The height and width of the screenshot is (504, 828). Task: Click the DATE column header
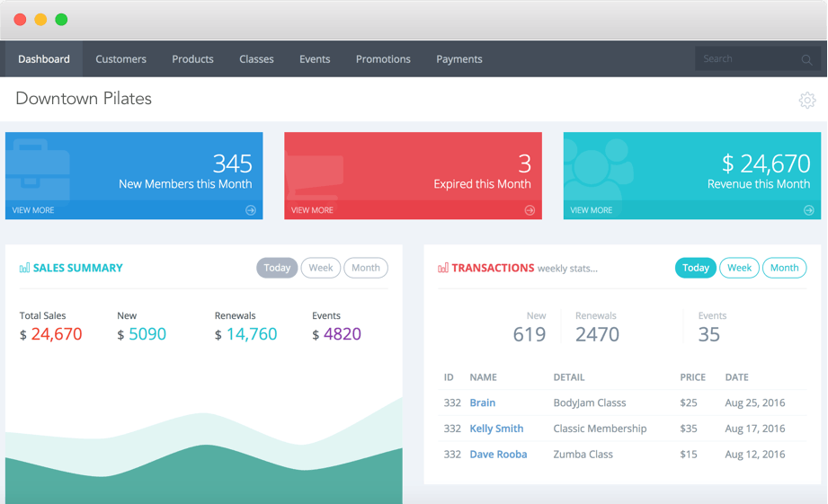click(x=736, y=377)
